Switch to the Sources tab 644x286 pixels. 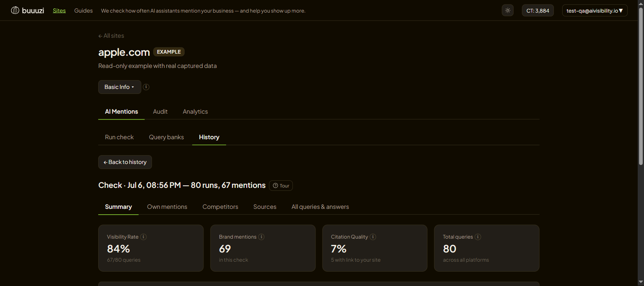[x=265, y=207]
